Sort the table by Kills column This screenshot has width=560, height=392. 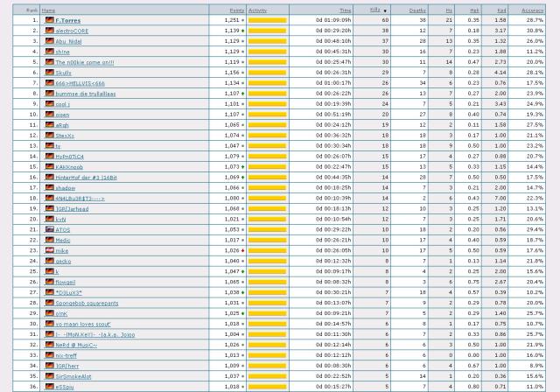tap(374, 10)
